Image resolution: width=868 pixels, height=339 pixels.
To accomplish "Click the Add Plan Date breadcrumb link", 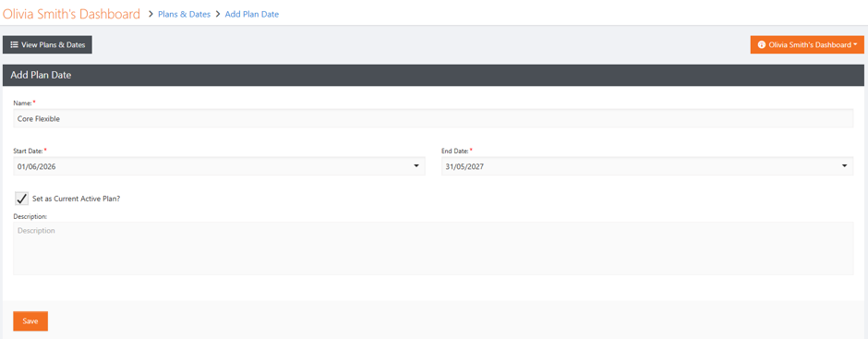I will click(252, 15).
